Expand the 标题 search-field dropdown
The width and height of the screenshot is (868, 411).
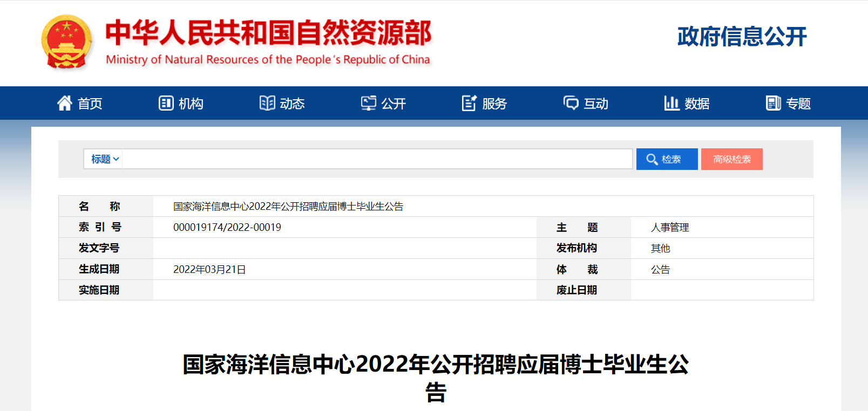pos(104,159)
